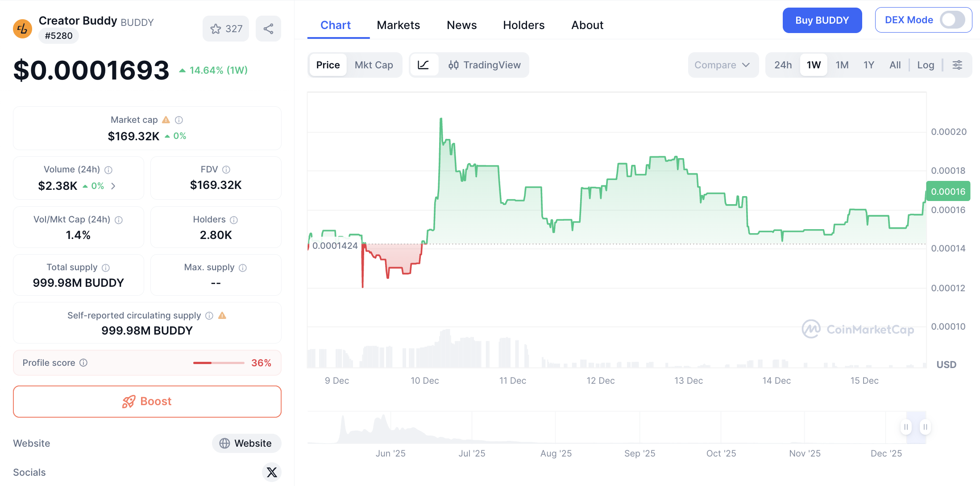The width and height of the screenshot is (980, 486).
Task: Click the share icon button
Action: pos(268,29)
